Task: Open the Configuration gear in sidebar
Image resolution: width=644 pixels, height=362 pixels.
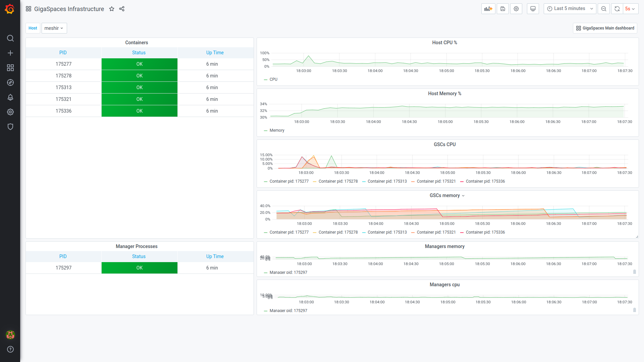Action: [x=10, y=112]
